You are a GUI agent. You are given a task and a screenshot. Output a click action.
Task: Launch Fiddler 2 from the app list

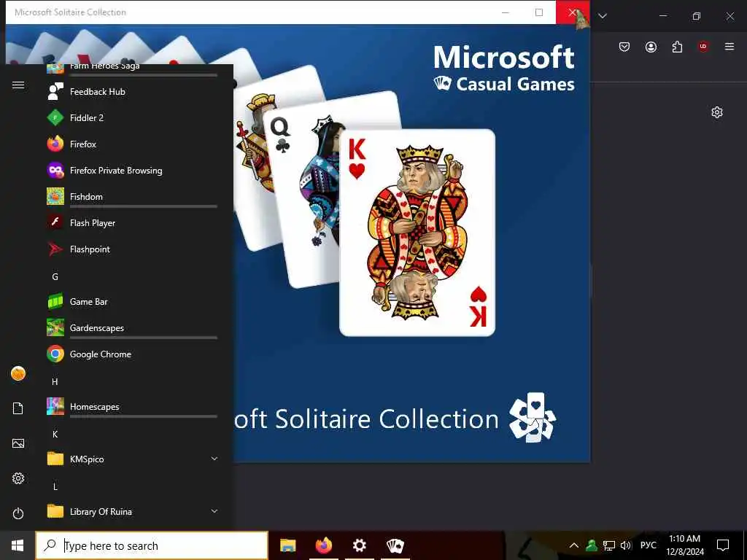tap(133, 117)
